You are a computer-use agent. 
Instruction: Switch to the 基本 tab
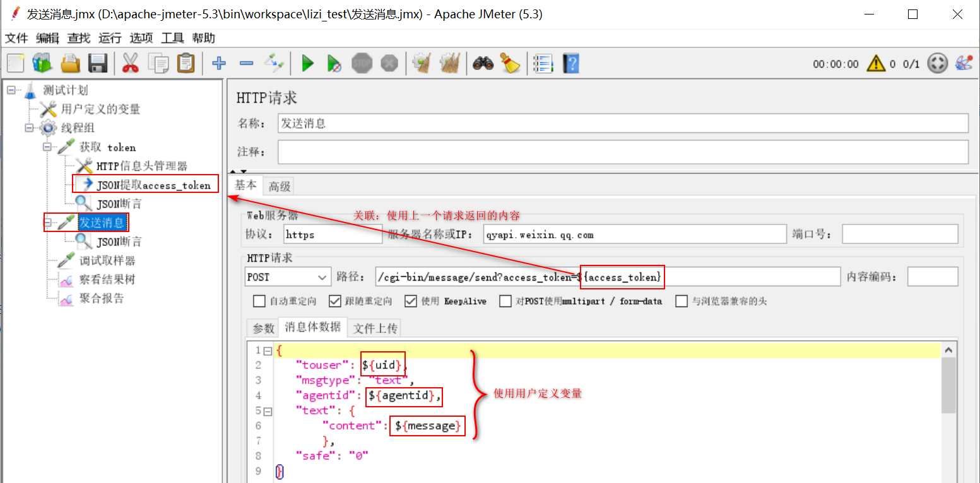coord(246,185)
